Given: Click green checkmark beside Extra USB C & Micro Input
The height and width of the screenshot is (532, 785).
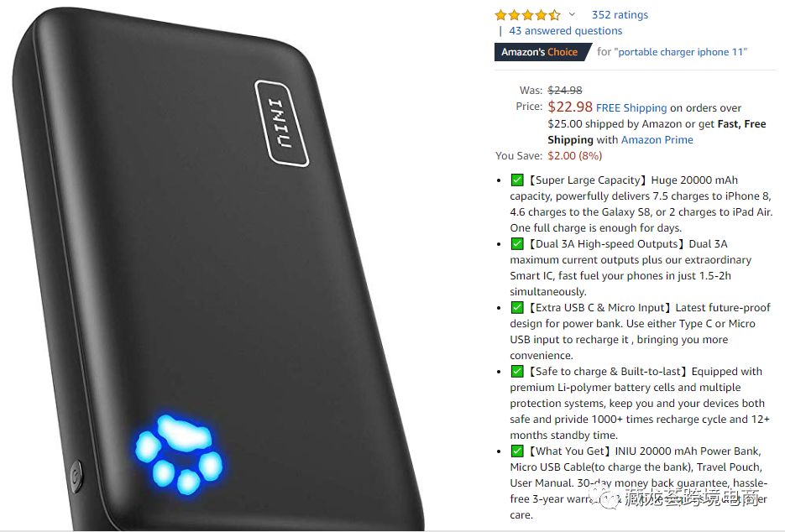Looking at the screenshot, I should (x=517, y=307).
